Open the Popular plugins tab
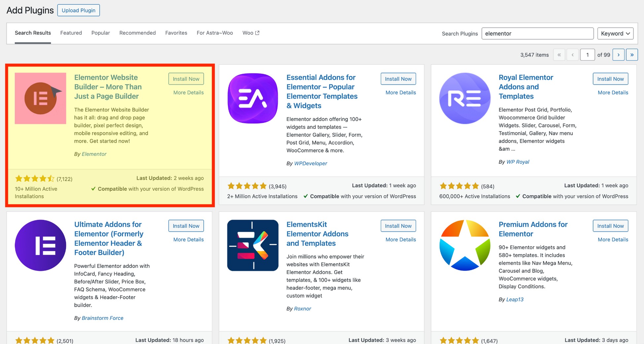 100,33
